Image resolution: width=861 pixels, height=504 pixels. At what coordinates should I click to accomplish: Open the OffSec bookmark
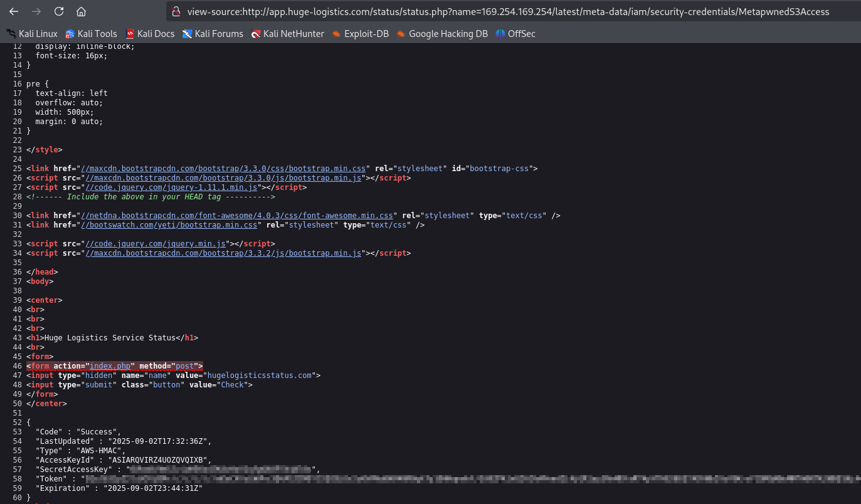pos(515,34)
